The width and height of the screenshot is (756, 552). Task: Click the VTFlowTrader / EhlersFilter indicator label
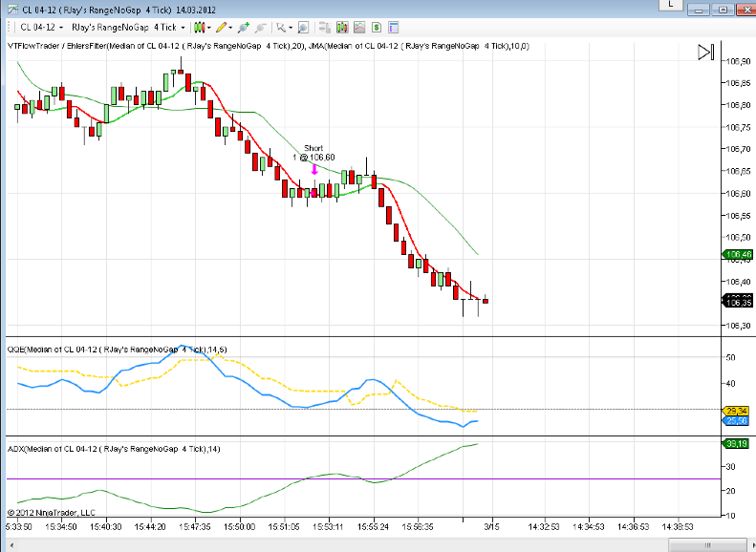tap(268, 46)
